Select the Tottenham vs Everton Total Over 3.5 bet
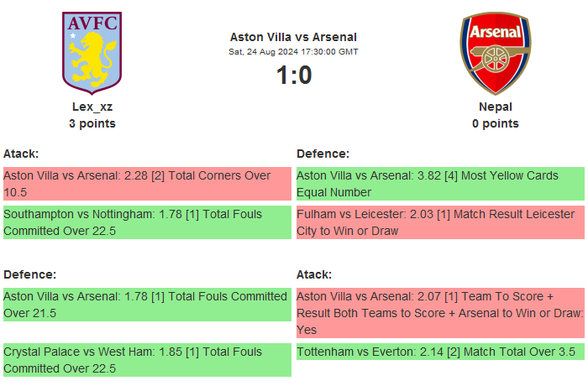Image resolution: width=588 pixels, height=386 pixels. (x=440, y=352)
